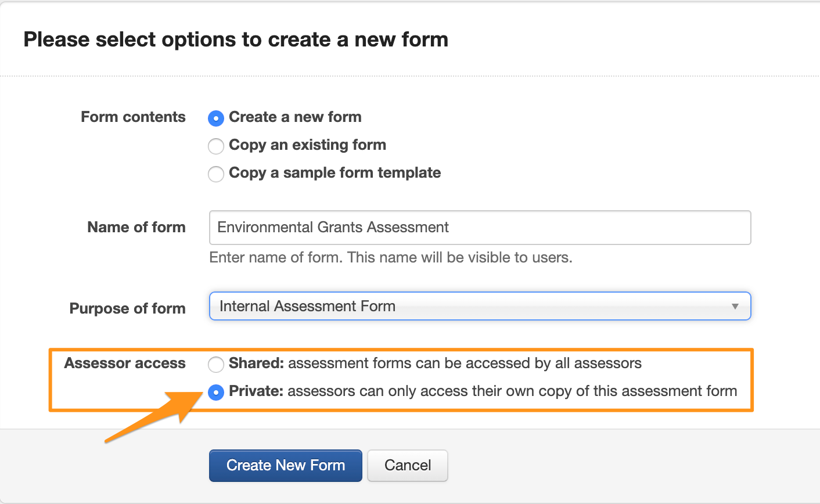Select the Private assessor access radio button
Viewport: 820px width, 504px height.
[216, 393]
